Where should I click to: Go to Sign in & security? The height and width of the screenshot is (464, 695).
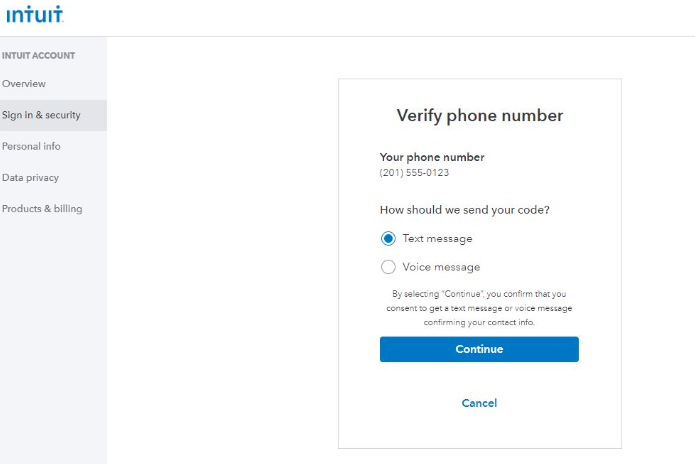41,115
